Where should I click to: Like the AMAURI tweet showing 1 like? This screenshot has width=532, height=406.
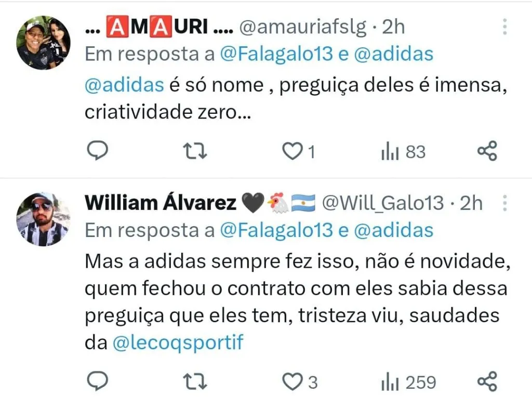tap(299, 151)
